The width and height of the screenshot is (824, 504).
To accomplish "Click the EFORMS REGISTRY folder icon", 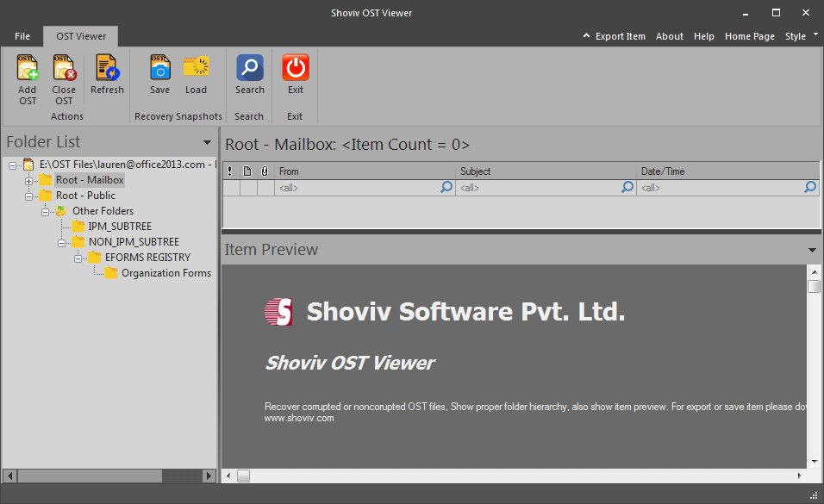I will 94,258.
